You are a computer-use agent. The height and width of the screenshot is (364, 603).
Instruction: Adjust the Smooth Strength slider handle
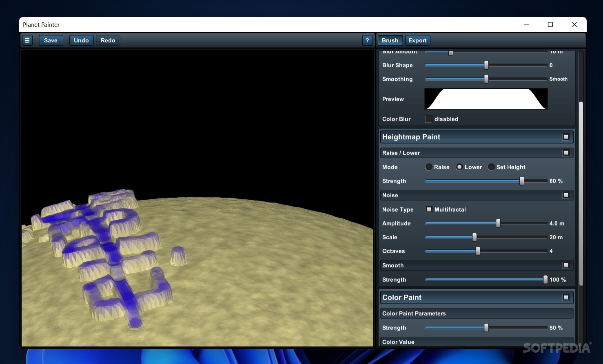pyautogui.click(x=545, y=280)
